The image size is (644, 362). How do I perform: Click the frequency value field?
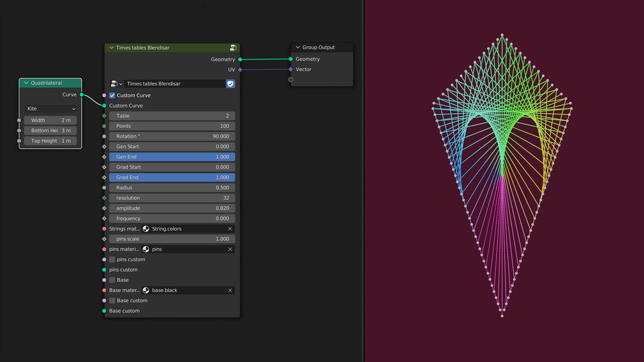(x=172, y=218)
